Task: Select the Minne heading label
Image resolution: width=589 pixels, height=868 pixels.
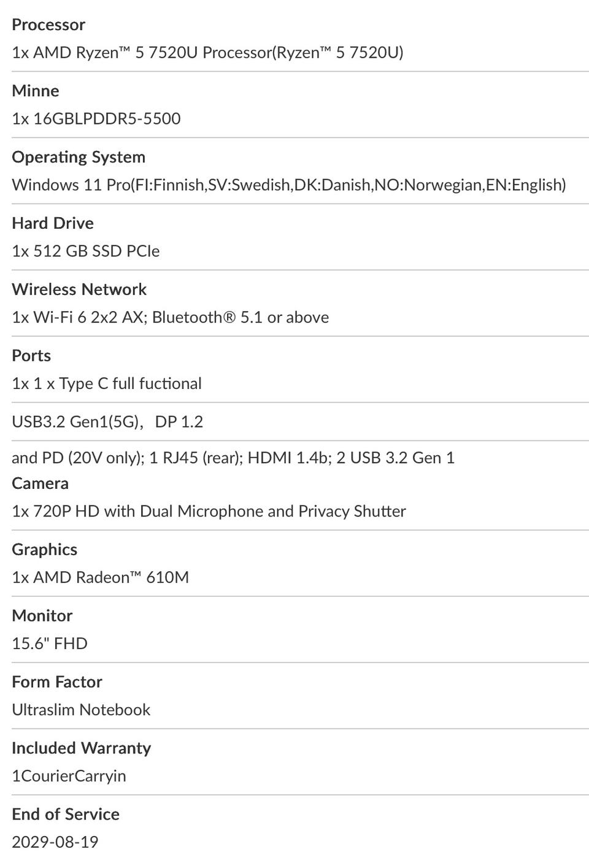Action: (36, 91)
